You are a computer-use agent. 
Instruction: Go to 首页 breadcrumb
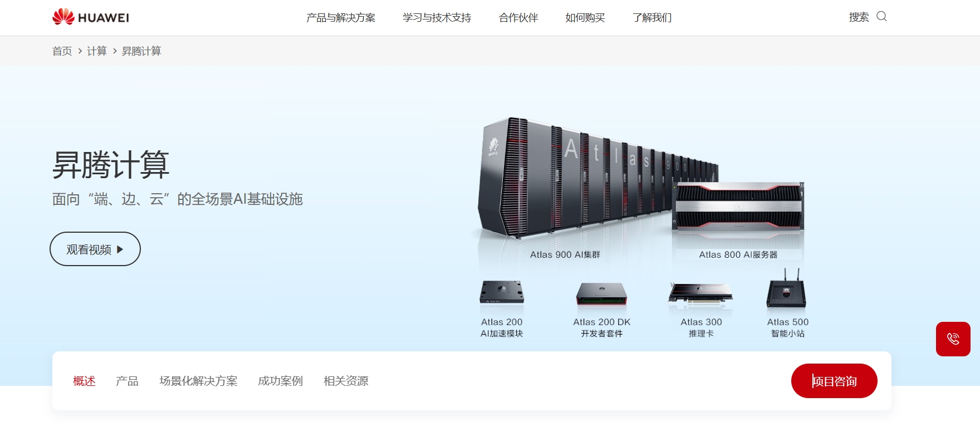click(62, 51)
